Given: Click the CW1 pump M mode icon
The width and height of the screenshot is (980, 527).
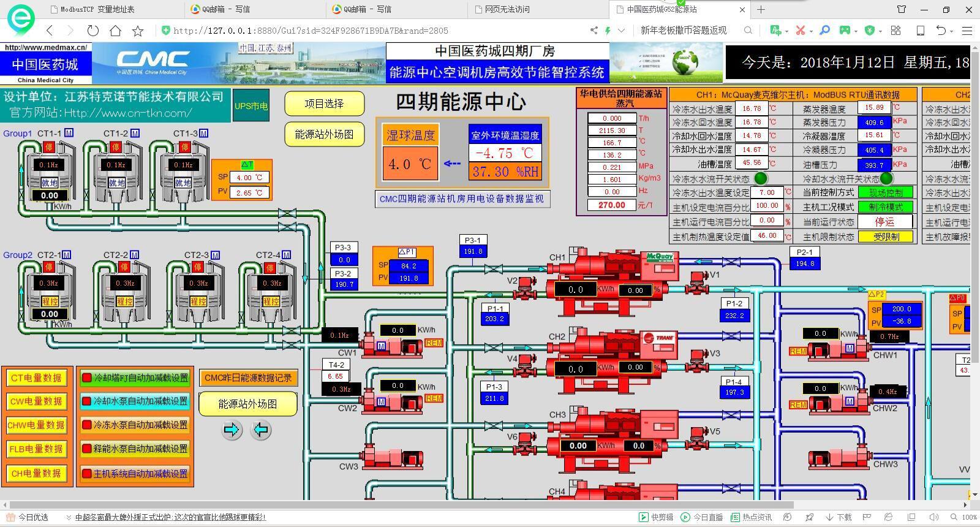Looking at the screenshot, I should (381, 347).
